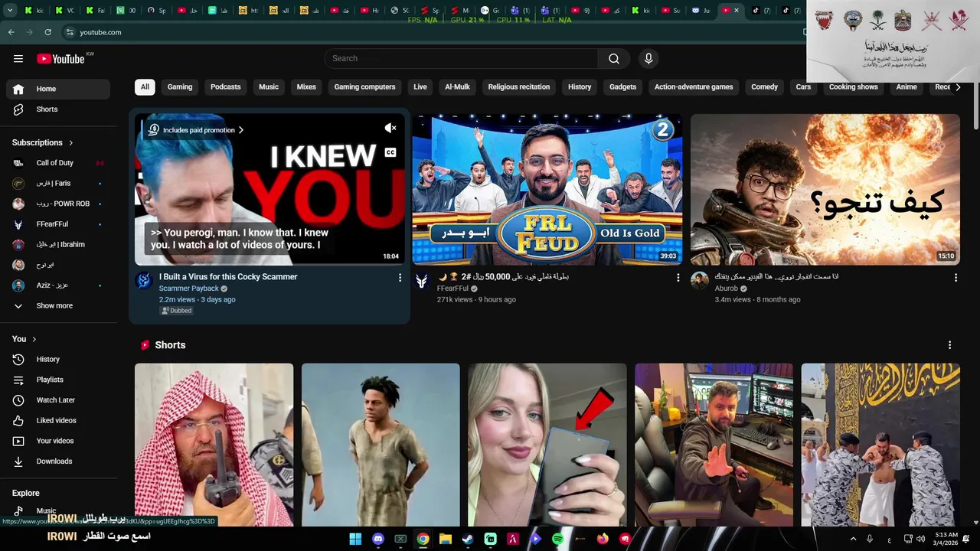
Task: Open the Aziz subscription
Action: click(58, 285)
